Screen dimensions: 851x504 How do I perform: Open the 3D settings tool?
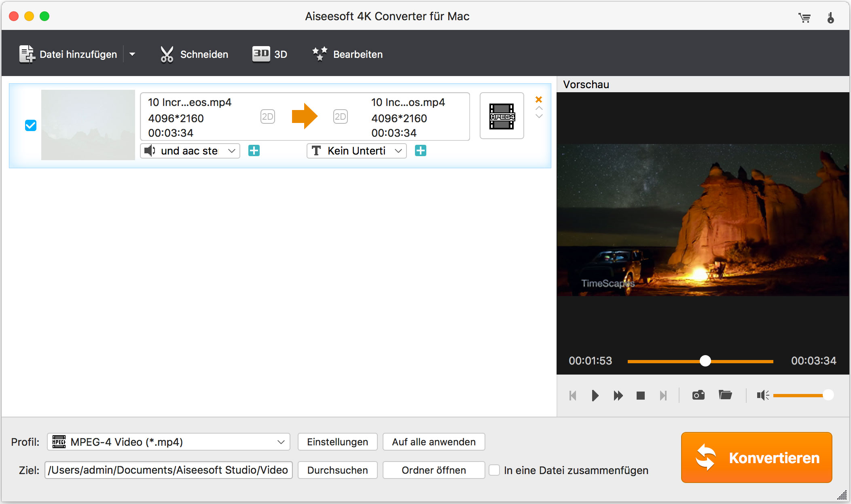269,54
